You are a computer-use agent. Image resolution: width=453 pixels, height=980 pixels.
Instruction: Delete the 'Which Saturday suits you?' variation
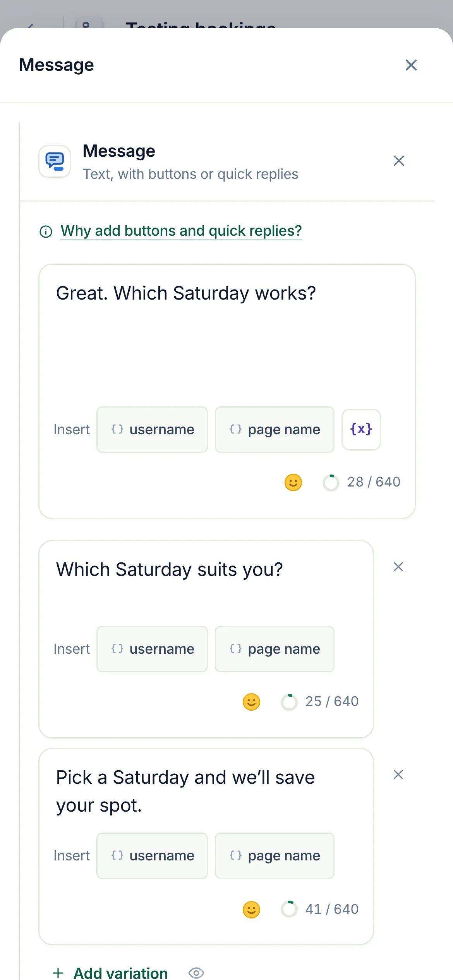(x=398, y=567)
